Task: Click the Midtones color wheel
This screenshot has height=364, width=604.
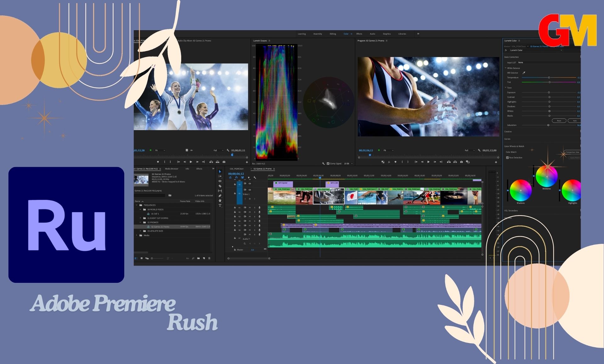Action: pos(547,176)
